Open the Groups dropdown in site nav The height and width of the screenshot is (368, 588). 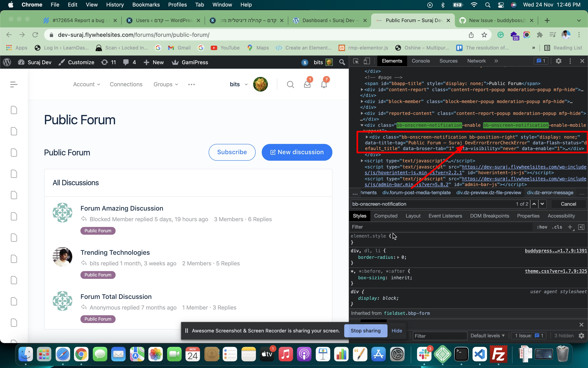pos(166,84)
